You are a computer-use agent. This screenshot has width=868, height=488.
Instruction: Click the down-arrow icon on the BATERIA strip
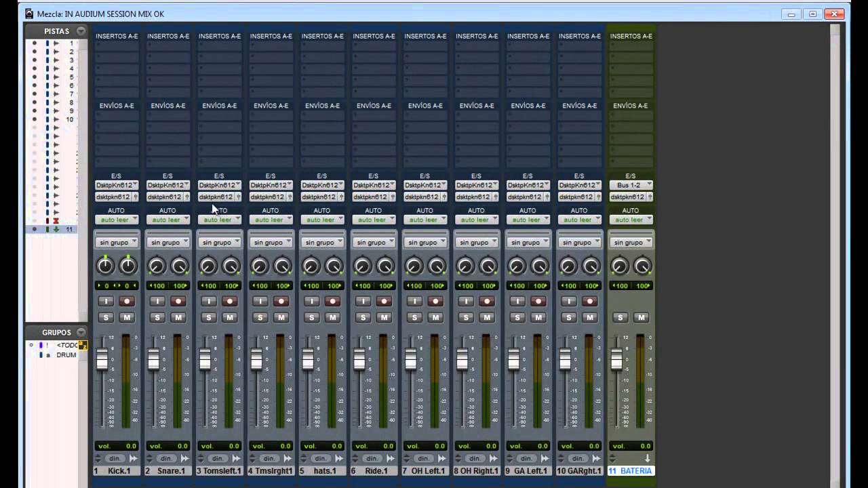coord(646,459)
